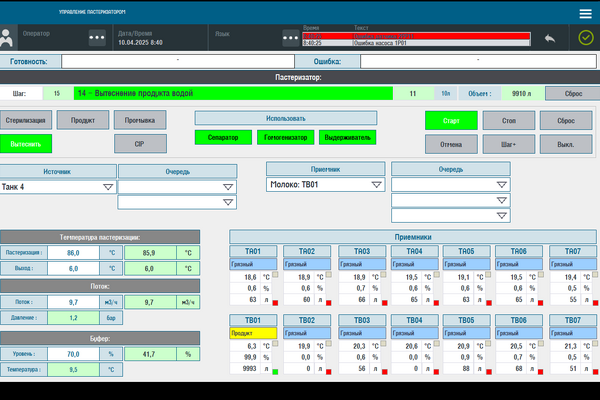This screenshot has height=400, width=600.
Task: Click the Шаг+ button
Action: (509, 144)
